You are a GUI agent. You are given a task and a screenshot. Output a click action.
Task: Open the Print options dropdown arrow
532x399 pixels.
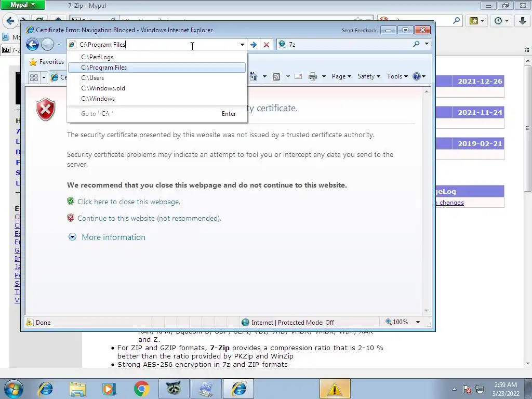324,76
